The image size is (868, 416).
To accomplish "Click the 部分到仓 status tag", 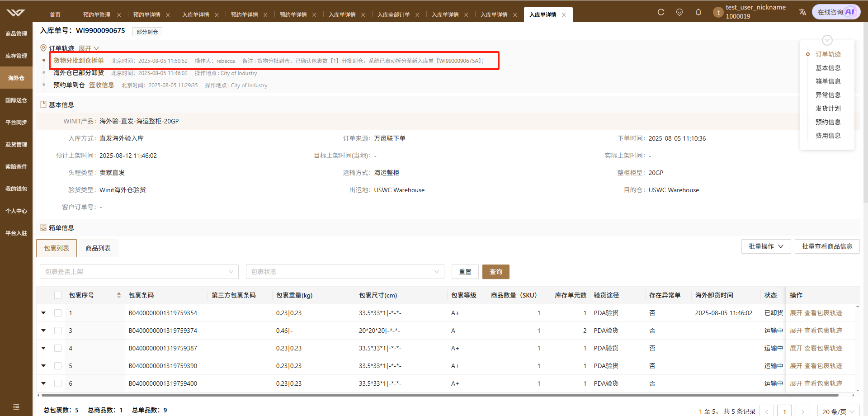I will (x=147, y=32).
